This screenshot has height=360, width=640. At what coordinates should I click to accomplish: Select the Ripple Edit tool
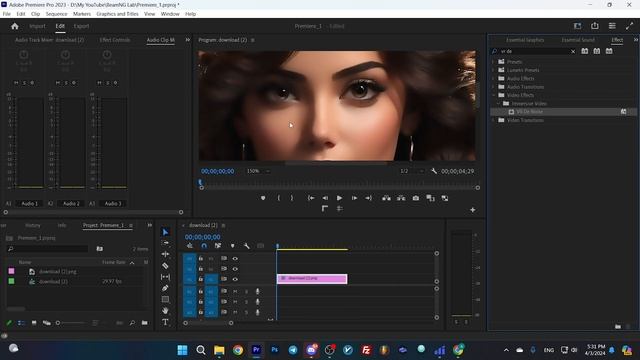click(x=165, y=254)
